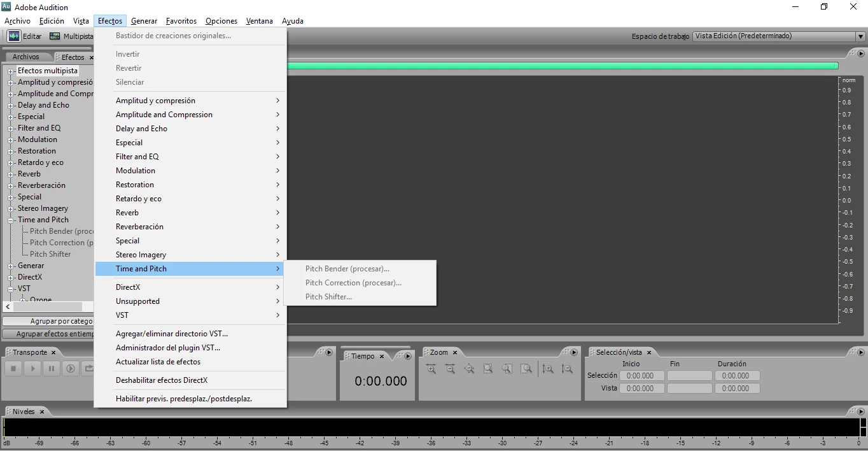Open the Generar menu
The image size is (868, 451).
[144, 21]
